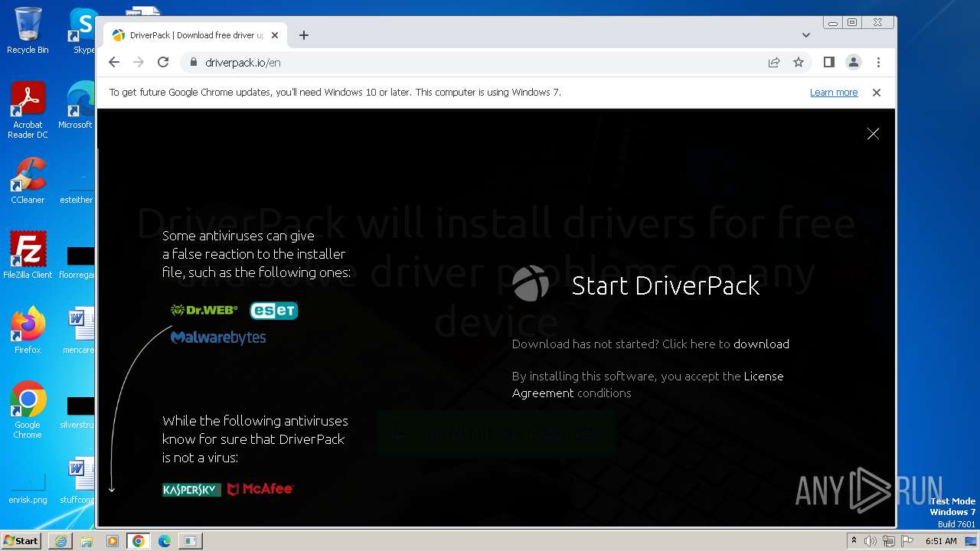Open Chrome profile avatar
Screen dimensions: 980x551
click(854, 62)
